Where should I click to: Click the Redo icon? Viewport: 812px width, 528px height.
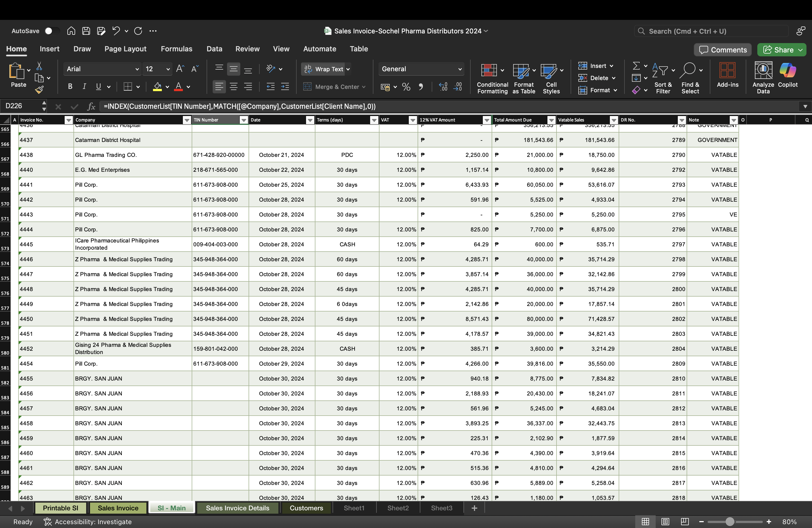(138, 31)
